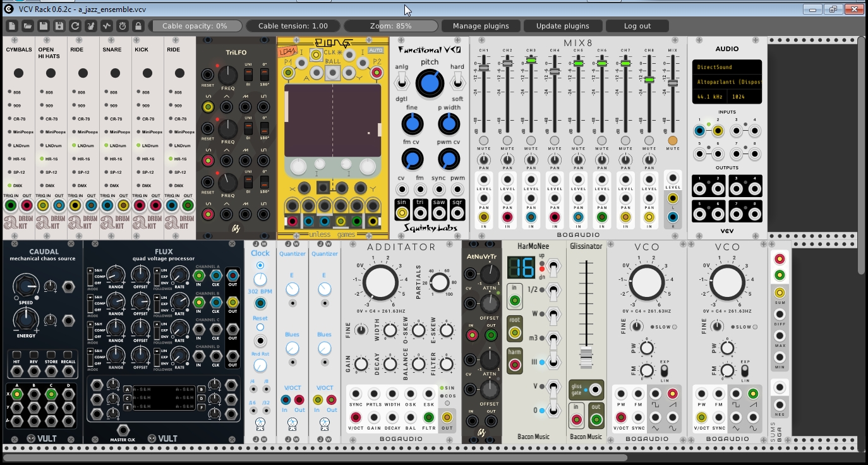The image size is (868, 465).
Task: Open the 1024 block size selector
Action: (x=745, y=97)
